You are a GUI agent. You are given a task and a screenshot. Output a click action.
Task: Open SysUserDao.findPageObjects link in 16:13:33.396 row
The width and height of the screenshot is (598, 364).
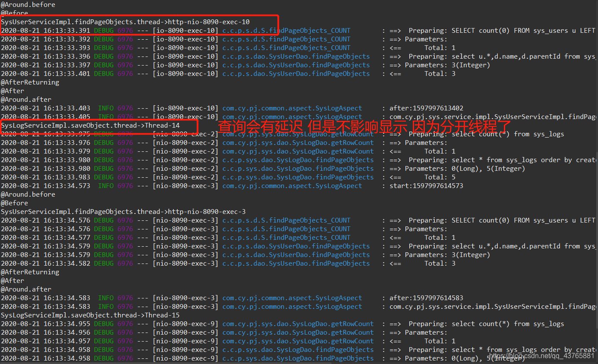point(296,56)
